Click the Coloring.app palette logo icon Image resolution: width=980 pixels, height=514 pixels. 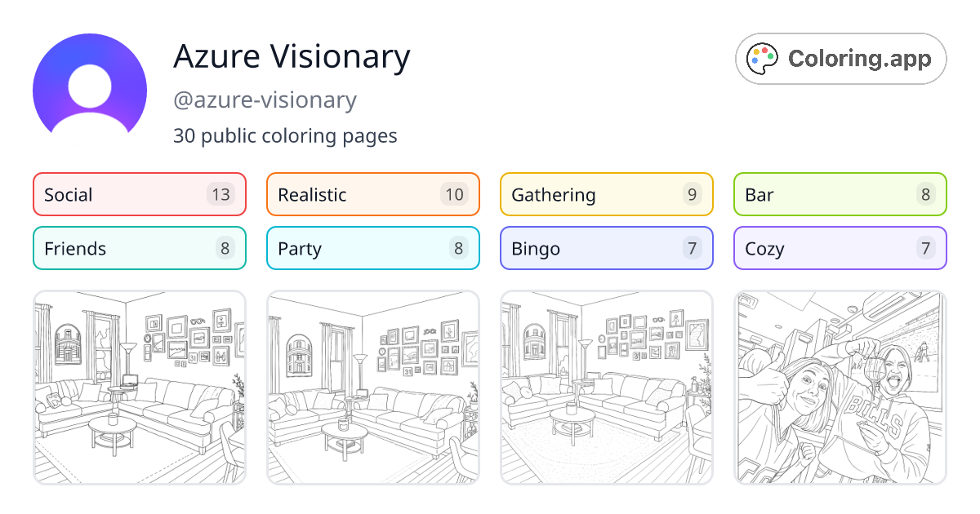[763, 58]
